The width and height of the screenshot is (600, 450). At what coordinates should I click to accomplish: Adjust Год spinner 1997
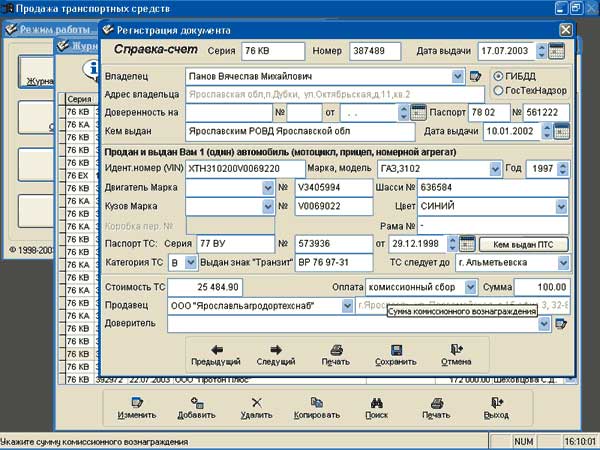[562, 169]
